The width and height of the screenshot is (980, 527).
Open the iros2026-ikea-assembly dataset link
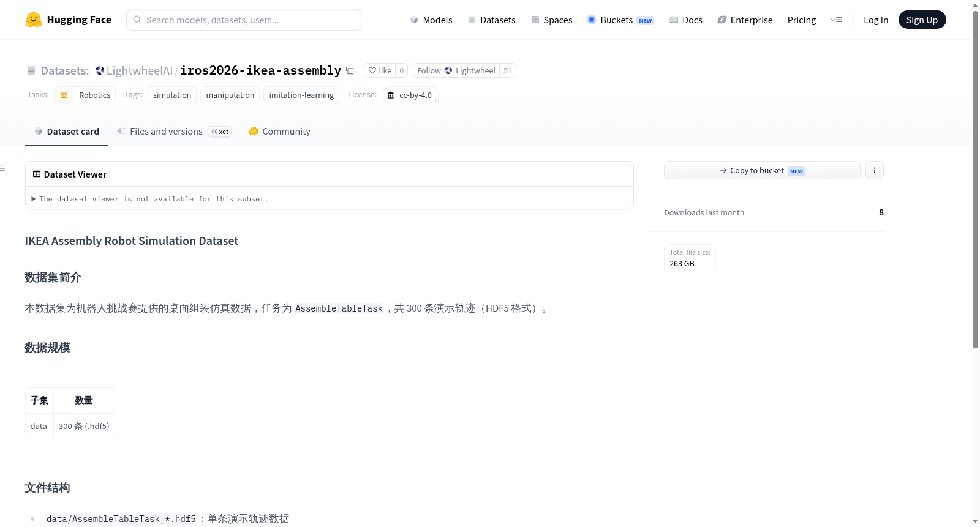coord(260,70)
